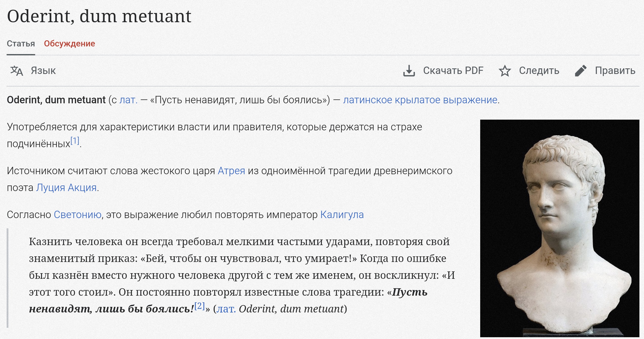Viewport: 644px width, 339px height.
Task: Follow the Светонию link
Action: [x=78, y=215]
